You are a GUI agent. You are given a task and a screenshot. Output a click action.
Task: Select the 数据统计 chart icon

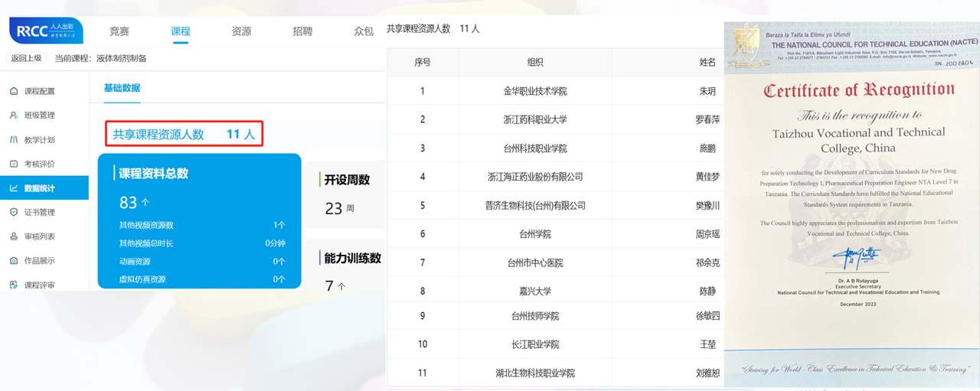14,188
